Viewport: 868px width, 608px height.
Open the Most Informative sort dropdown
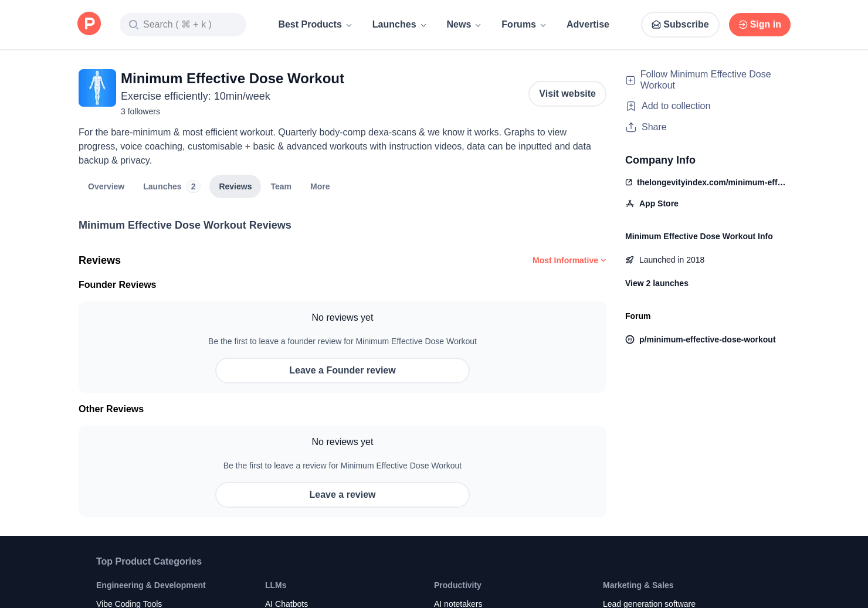(x=569, y=260)
